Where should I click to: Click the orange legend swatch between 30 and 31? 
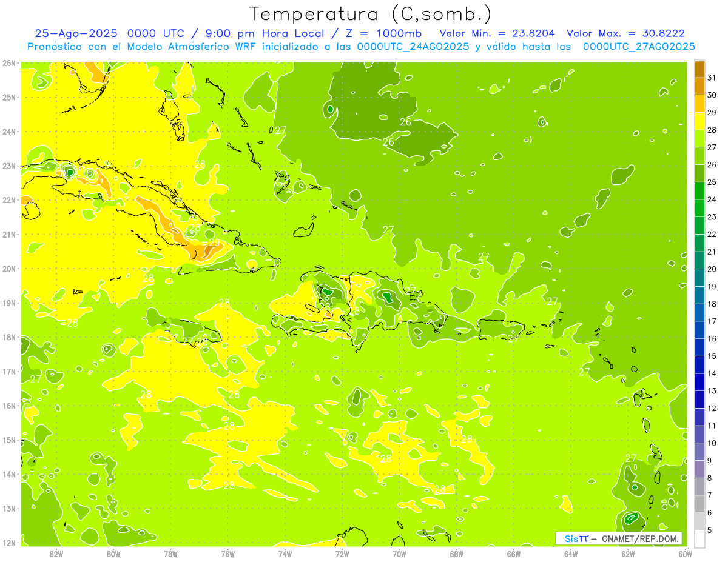tap(699, 86)
